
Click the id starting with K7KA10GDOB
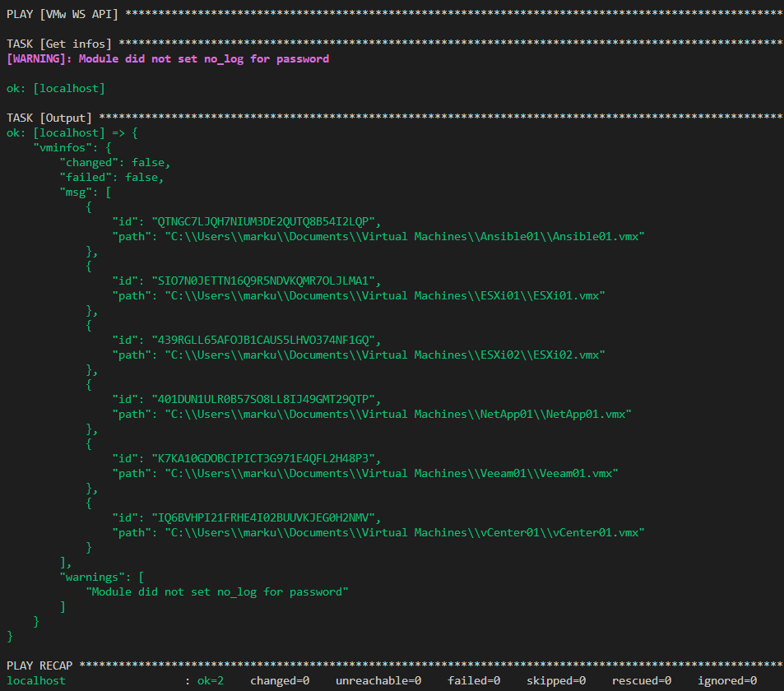click(263, 458)
